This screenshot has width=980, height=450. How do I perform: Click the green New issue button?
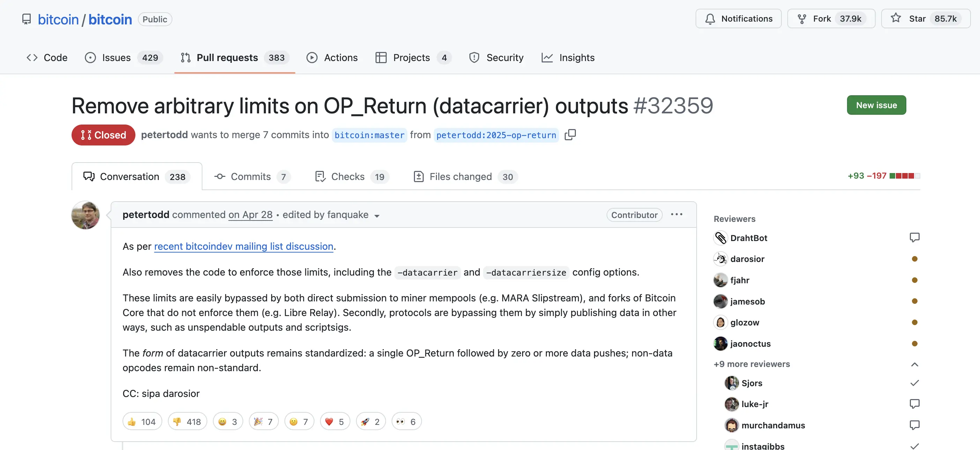coord(876,105)
